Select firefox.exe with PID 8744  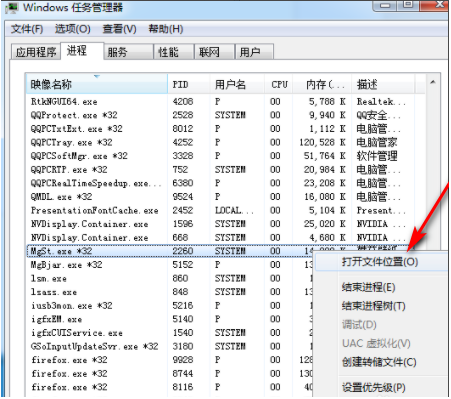coord(170,374)
